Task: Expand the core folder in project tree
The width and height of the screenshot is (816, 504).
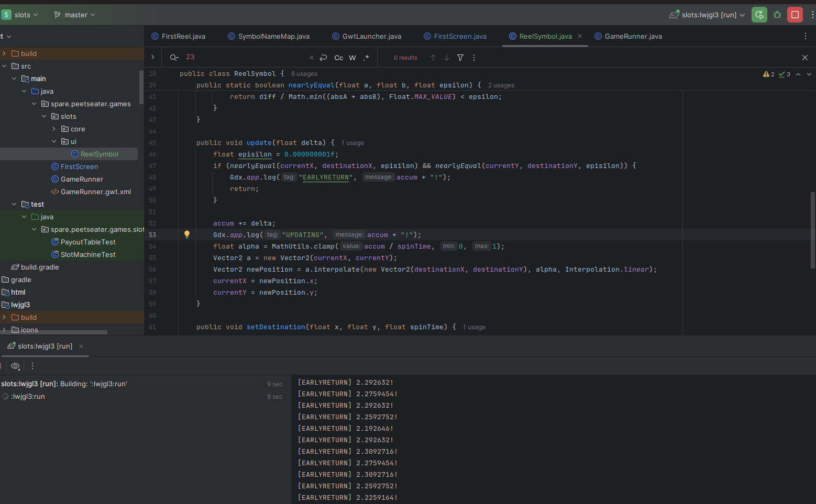Action: pos(54,129)
